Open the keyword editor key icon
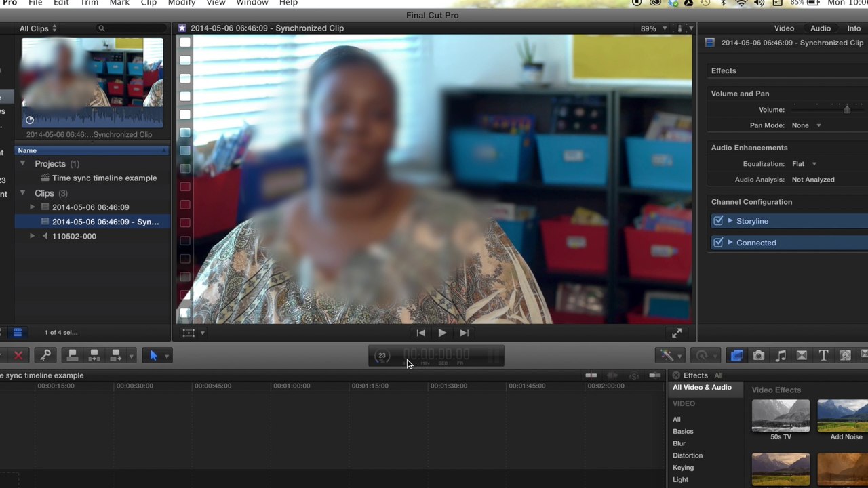The height and width of the screenshot is (488, 868). 45,355
